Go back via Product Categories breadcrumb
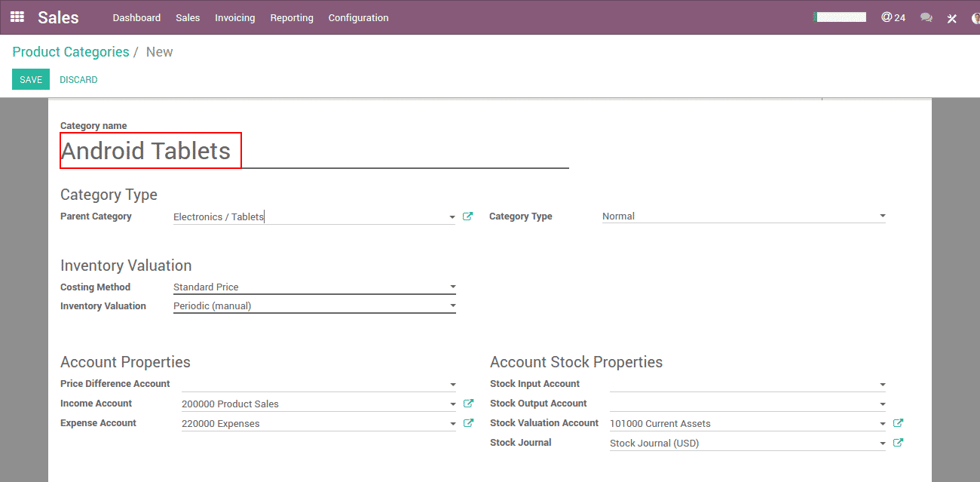Image resolution: width=980 pixels, height=482 pixels. point(71,52)
